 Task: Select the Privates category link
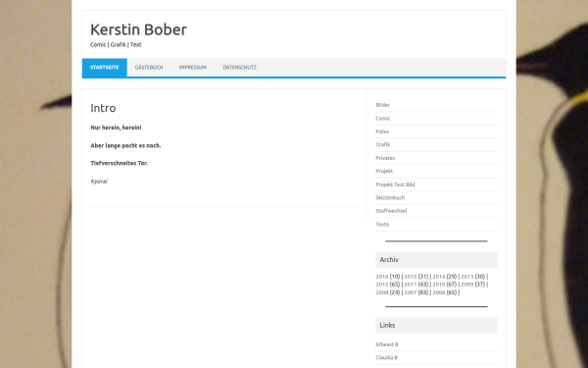[x=385, y=158]
